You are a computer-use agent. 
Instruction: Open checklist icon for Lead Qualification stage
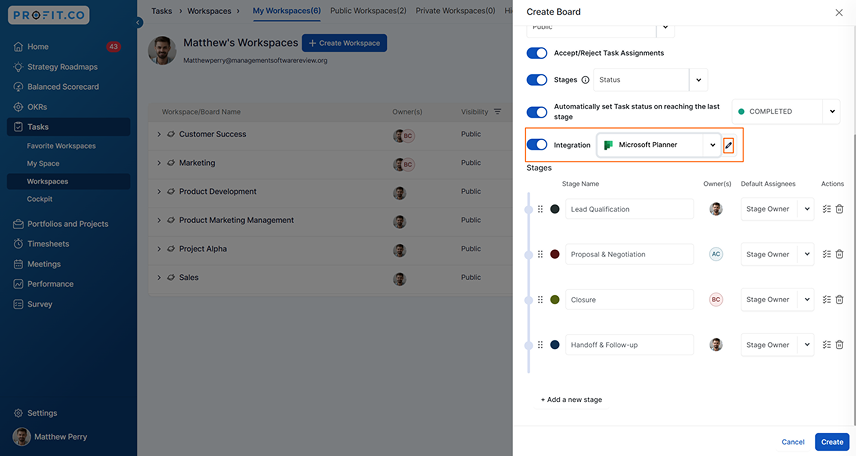click(x=827, y=209)
